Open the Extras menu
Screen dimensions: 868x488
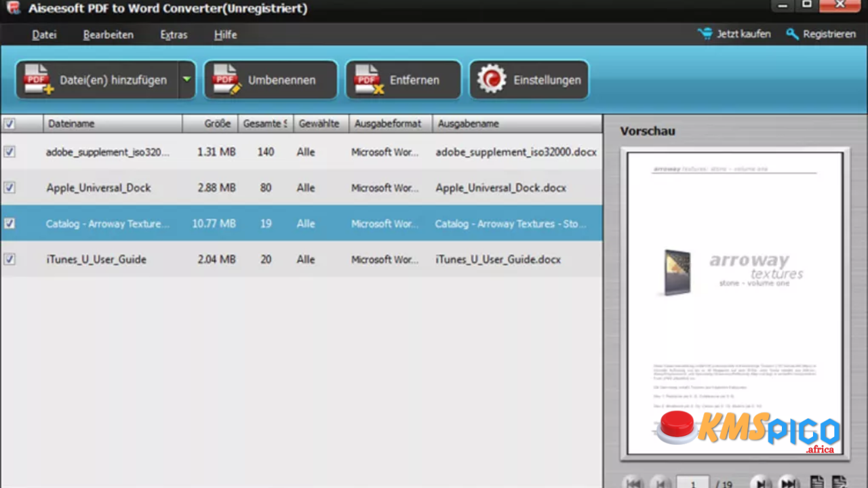click(174, 35)
